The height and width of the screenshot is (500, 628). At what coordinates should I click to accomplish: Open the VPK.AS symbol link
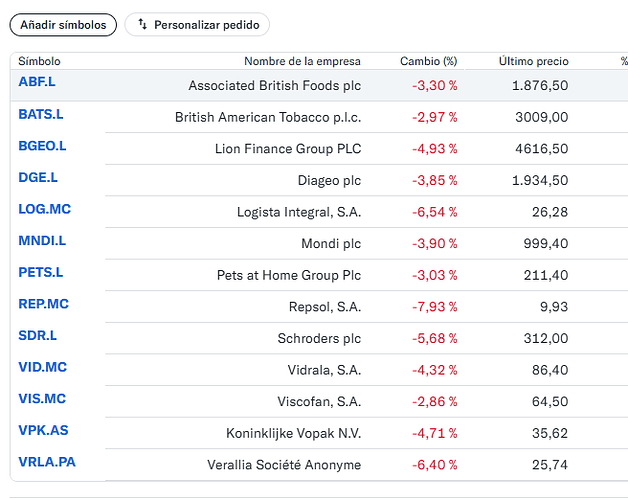(x=43, y=431)
